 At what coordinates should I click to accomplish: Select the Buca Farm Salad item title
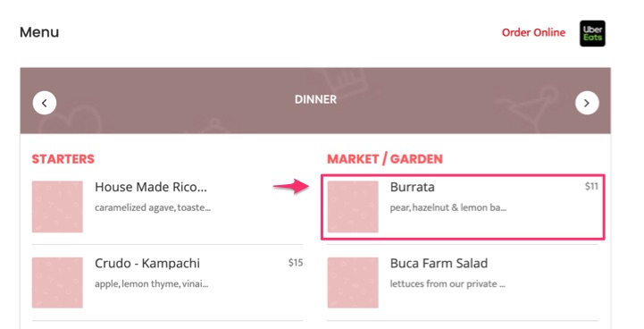(439, 263)
